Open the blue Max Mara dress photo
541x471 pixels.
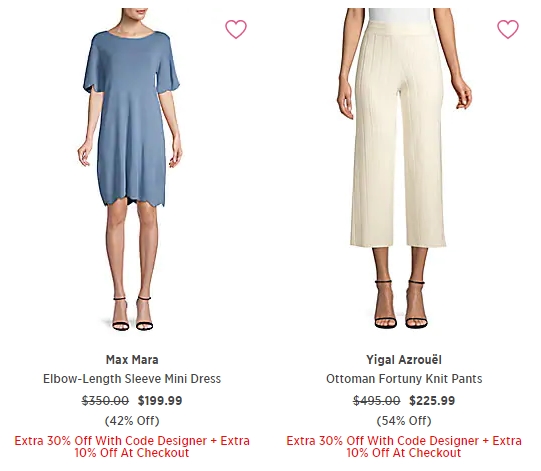click(131, 169)
